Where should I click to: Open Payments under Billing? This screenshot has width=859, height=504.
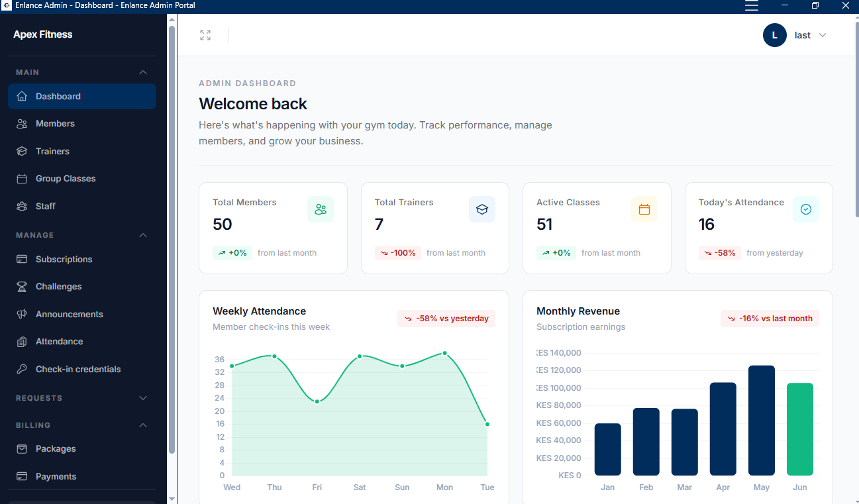click(82, 476)
